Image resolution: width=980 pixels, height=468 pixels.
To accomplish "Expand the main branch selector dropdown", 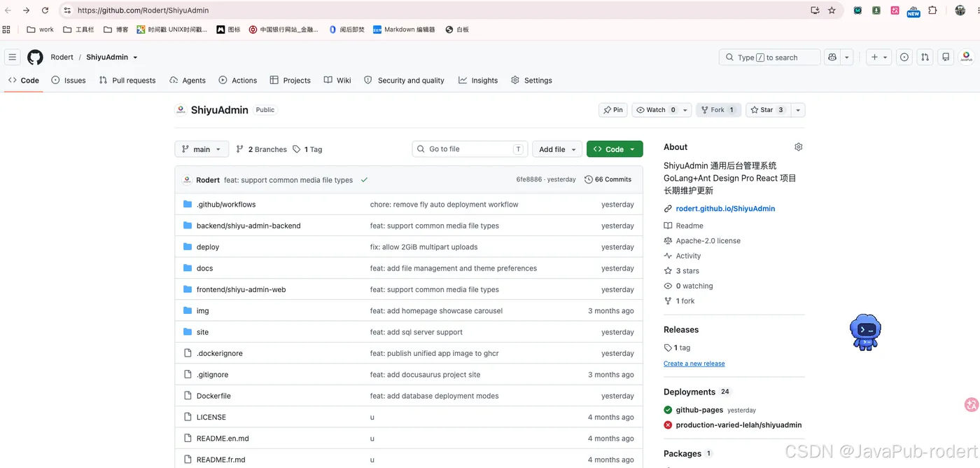I will (x=202, y=149).
